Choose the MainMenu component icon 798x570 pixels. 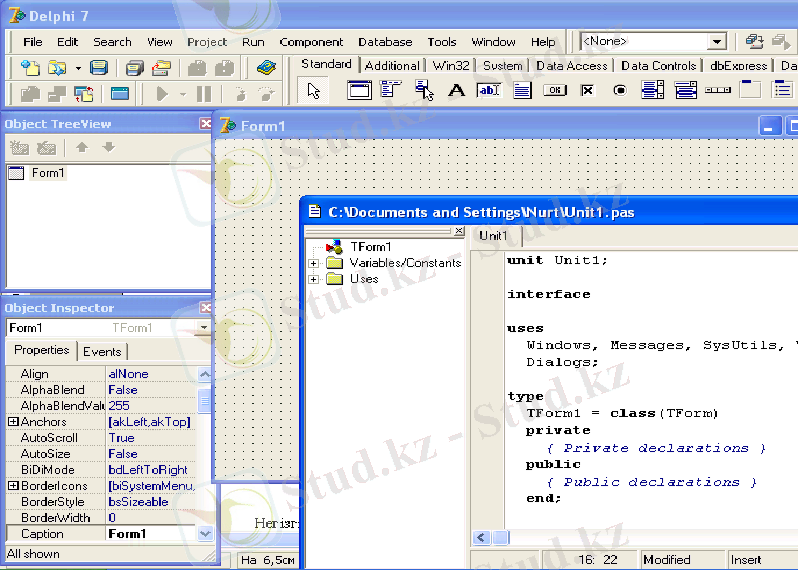click(x=391, y=91)
